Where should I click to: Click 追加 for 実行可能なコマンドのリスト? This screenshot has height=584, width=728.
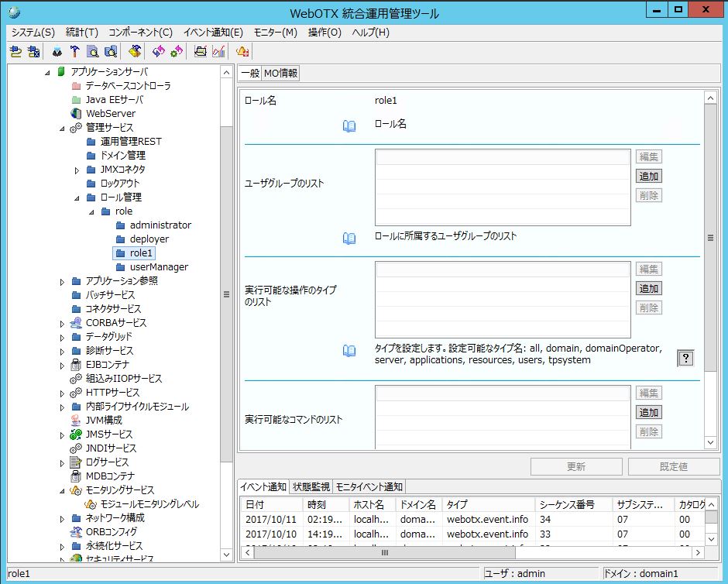(x=648, y=412)
